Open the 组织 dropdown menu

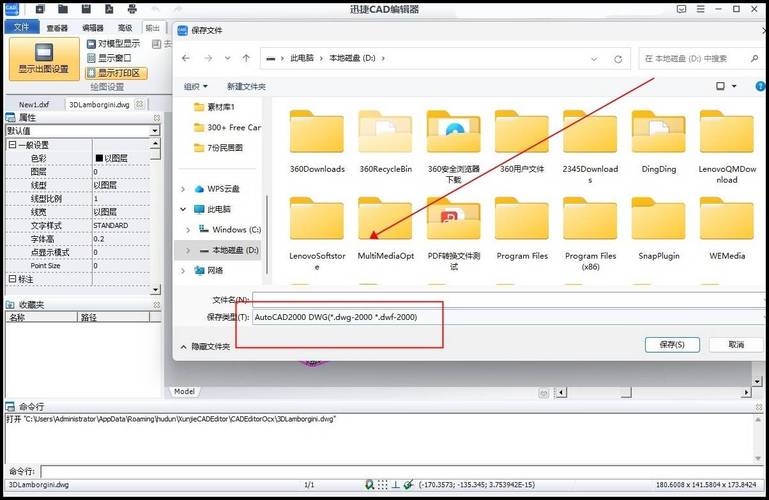[196, 87]
